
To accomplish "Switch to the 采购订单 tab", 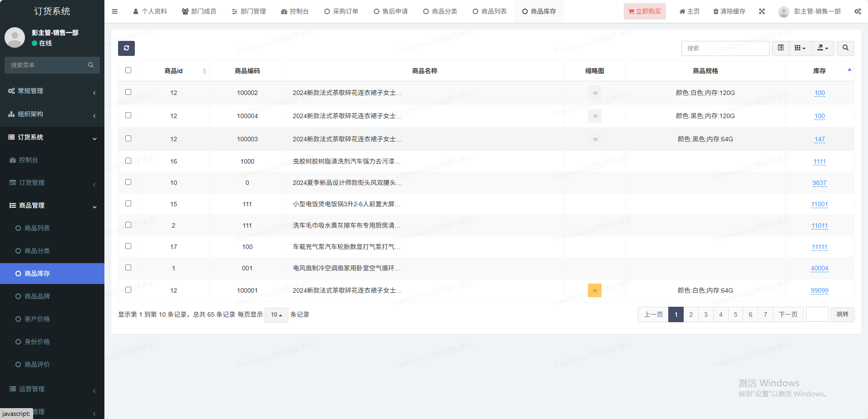I will [x=341, y=11].
